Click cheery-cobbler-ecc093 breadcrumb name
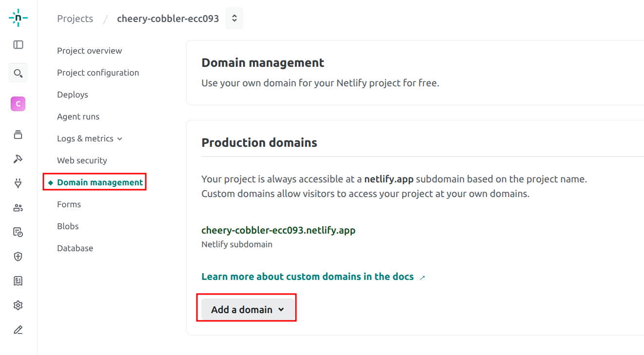644x355 pixels. click(x=168, y=19)
